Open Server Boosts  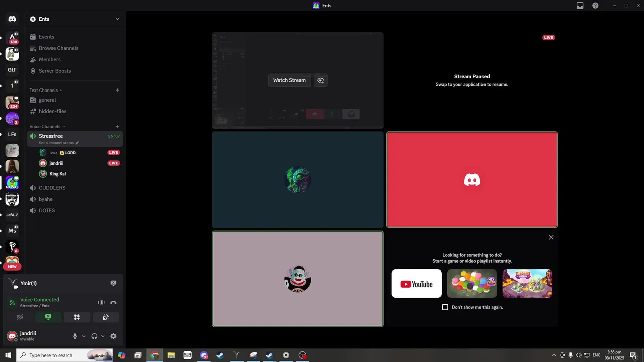[74, 71]
